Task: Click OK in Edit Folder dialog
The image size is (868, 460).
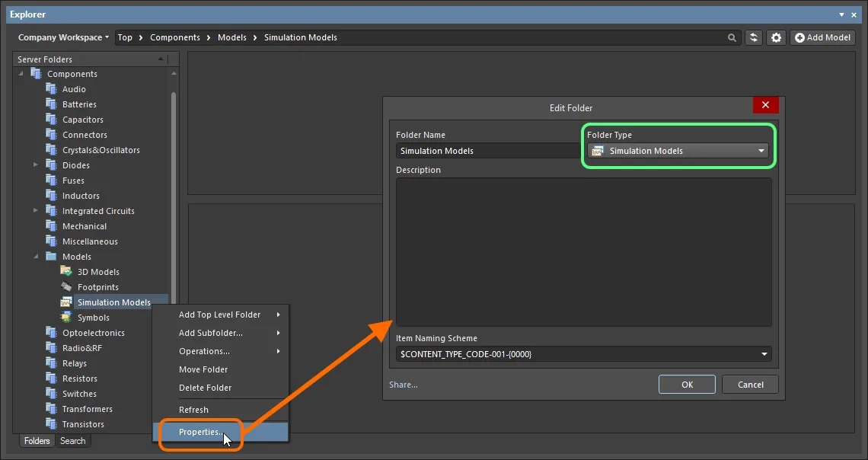Action: pyautogui.click(x=687, y=384)
